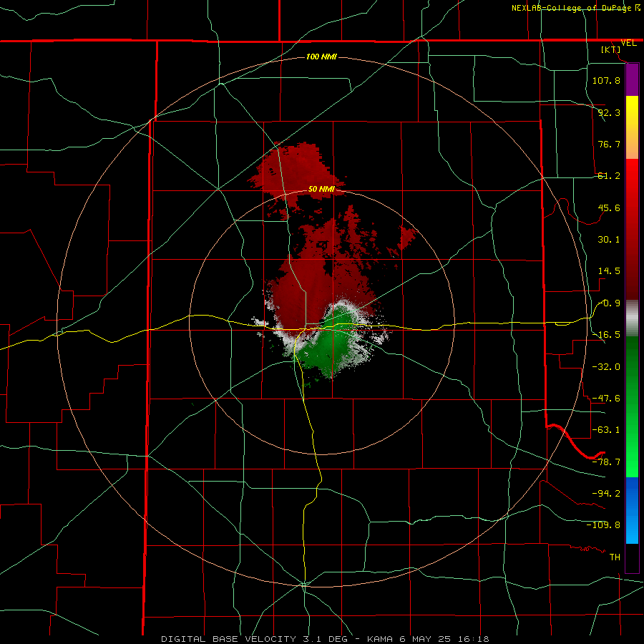Screen dimensions: 644x644
Task: Click the 30.1 velocity scale value
Action: pos(609,240)
